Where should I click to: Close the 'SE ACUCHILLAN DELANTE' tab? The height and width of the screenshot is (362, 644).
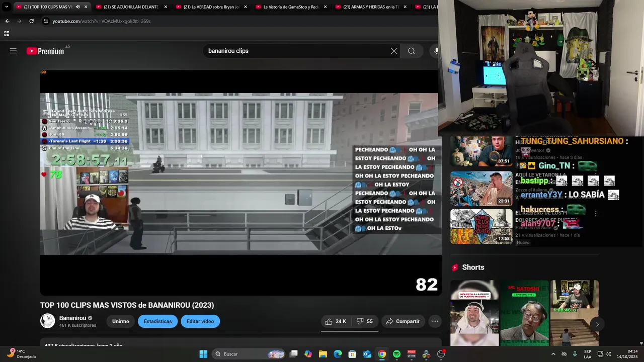(166, 7)
